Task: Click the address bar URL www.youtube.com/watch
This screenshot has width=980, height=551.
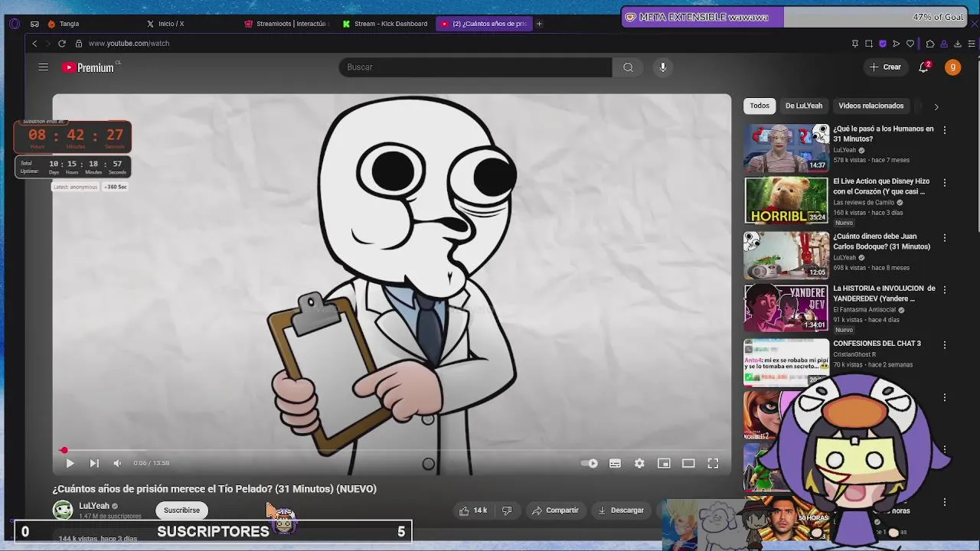Action: (129, 44)
